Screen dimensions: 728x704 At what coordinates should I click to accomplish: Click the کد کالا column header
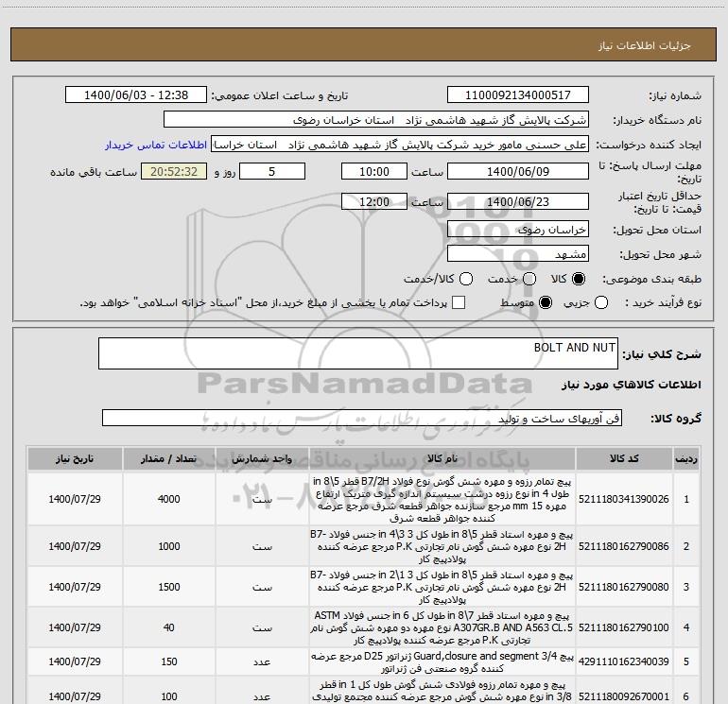[x=624, y=459]
